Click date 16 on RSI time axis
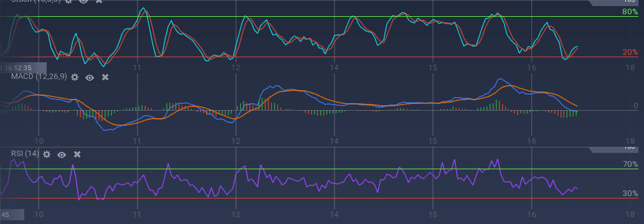The height and width of the screenshot is (224, 644). [531, 214]
